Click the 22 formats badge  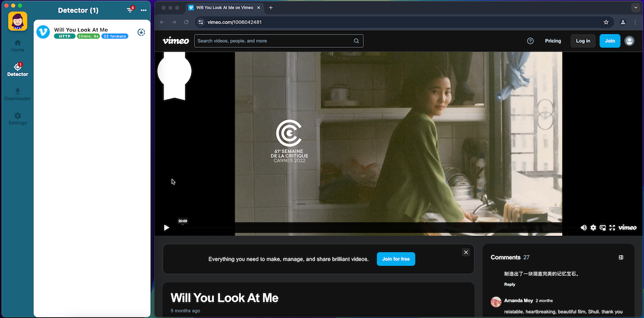click(115, 36)
